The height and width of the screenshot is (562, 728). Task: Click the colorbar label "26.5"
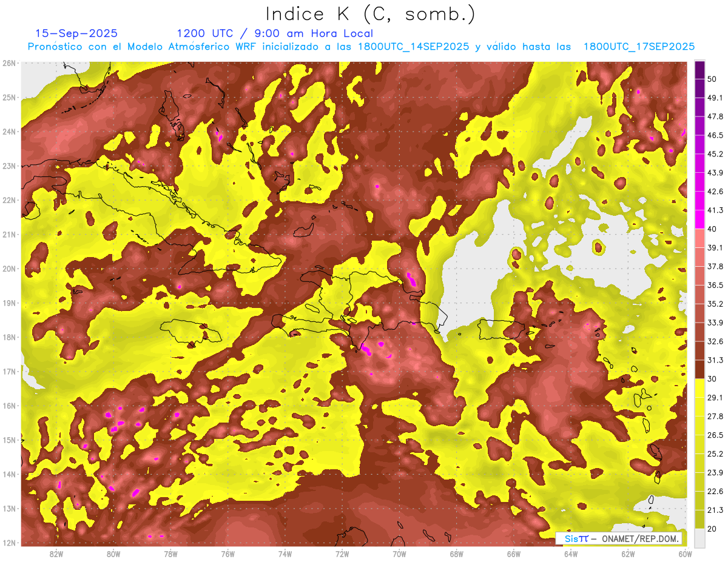(x=715, y=435)
